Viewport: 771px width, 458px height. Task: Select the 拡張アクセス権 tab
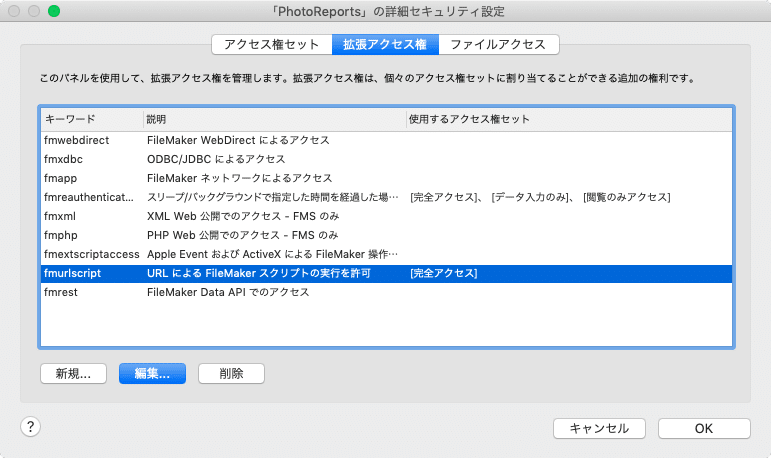[385, 45]
